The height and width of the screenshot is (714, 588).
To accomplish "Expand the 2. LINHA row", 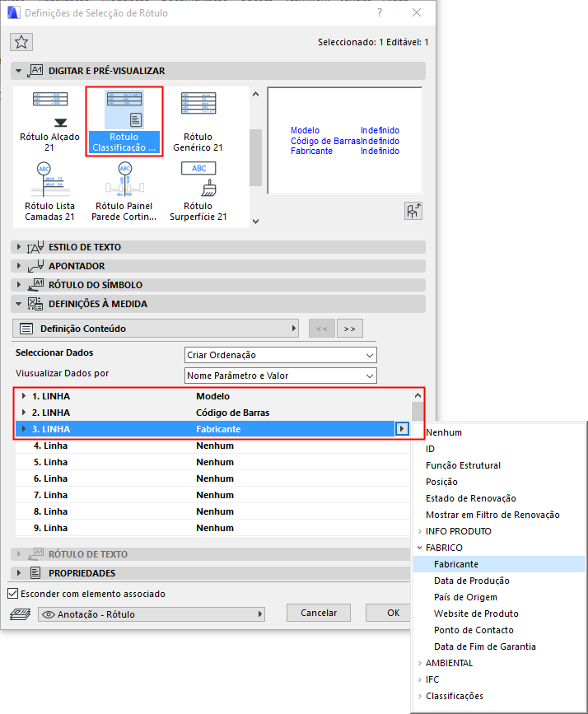I will click(24, 413).
